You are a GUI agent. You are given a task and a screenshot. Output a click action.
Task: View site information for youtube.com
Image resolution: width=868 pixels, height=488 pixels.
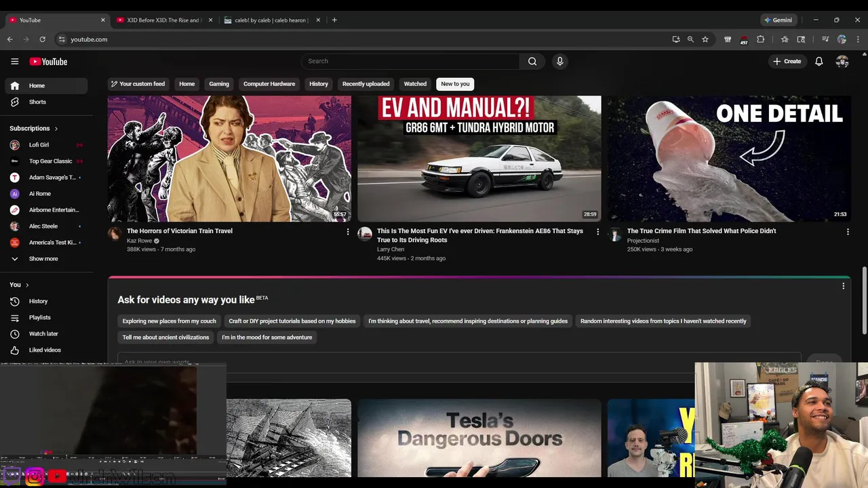click(62, 39)
